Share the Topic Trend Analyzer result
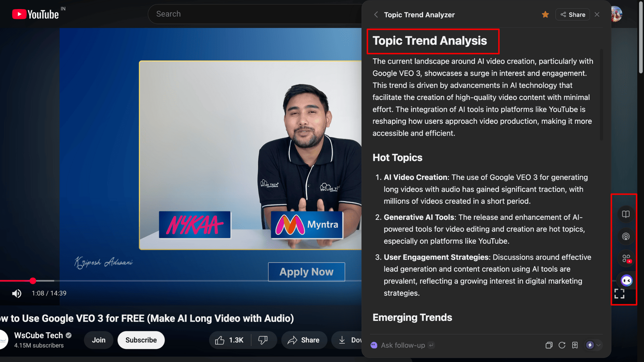The image size is (644, 362). (x=573, y=14)
